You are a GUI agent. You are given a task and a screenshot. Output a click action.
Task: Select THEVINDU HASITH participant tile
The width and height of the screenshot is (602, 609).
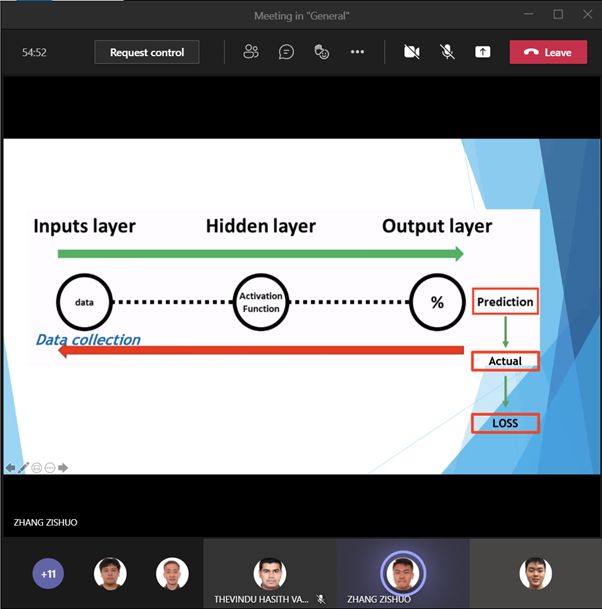click(270, 573)
